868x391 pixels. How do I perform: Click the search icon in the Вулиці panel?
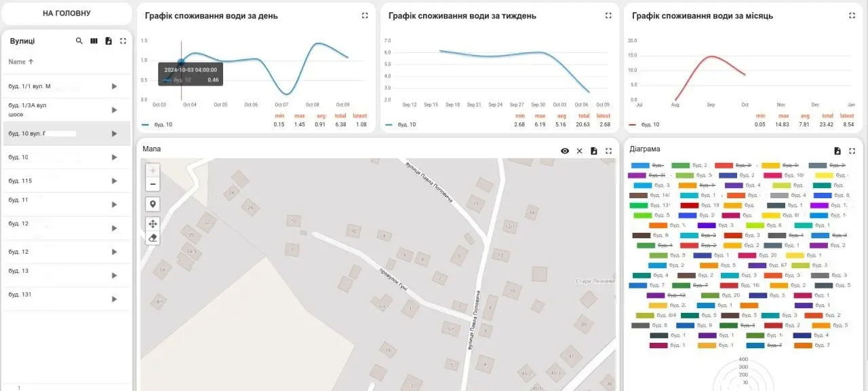pos(79,41)
